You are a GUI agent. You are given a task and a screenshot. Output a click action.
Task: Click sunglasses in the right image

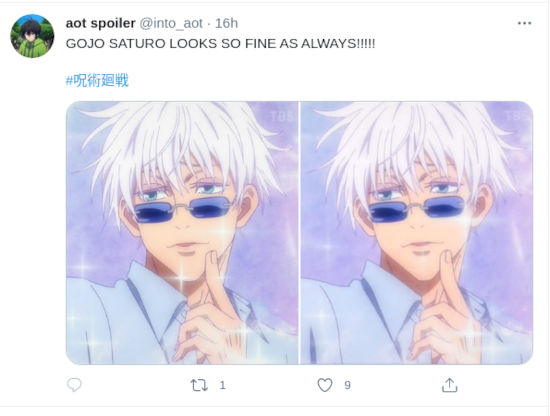[x=417, y=209]
